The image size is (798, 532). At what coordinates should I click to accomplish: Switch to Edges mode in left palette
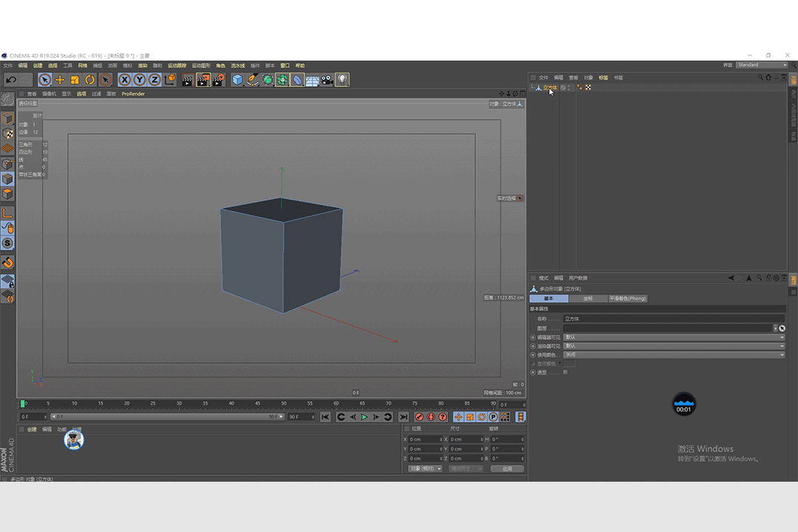coord(7,179)
